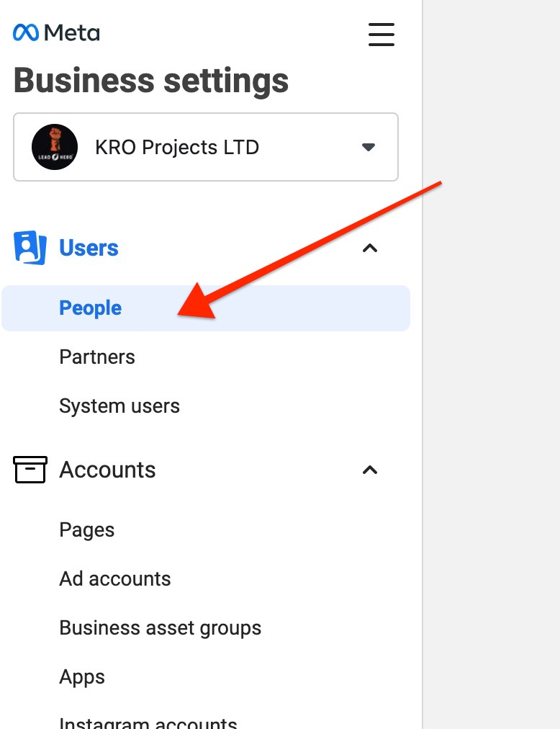The image size is (560, 729).
Task: Open the KRO Projects LTD business dropdown
Action: click(205, 147)
